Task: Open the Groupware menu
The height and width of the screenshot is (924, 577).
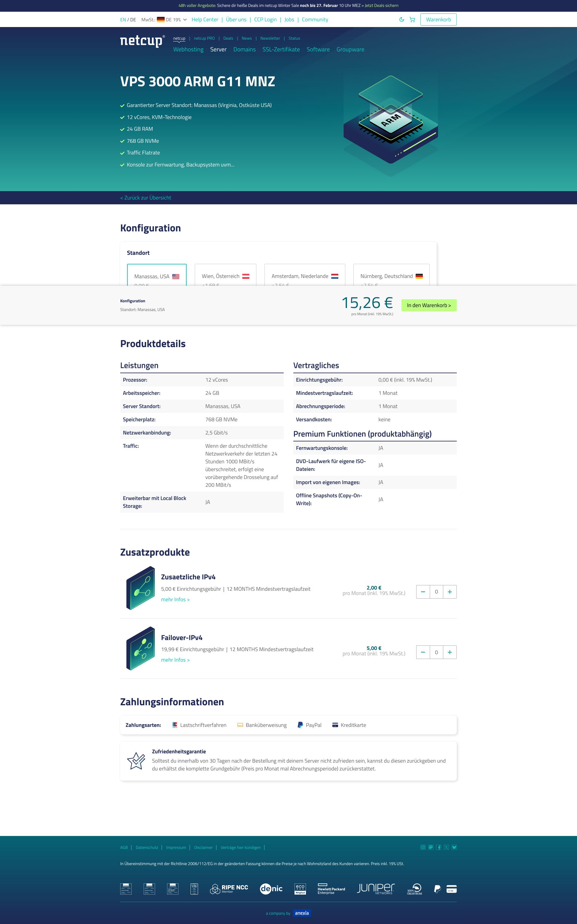Action: (350, 49)
